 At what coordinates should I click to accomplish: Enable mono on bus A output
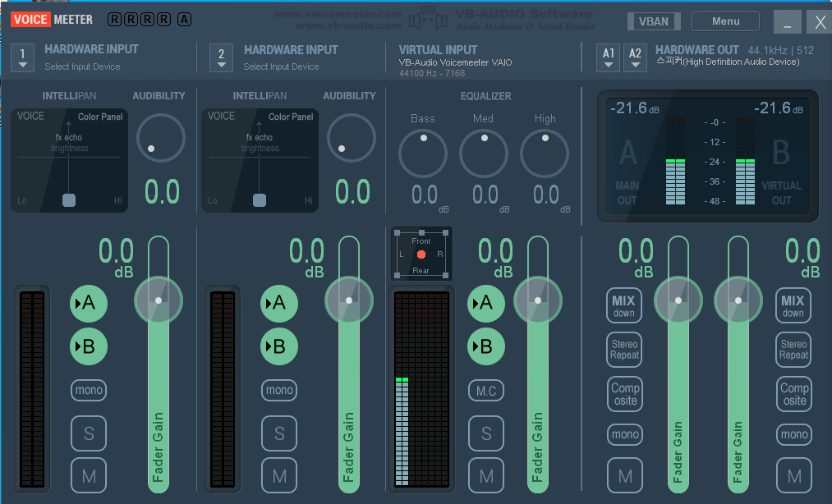point(625,434)
